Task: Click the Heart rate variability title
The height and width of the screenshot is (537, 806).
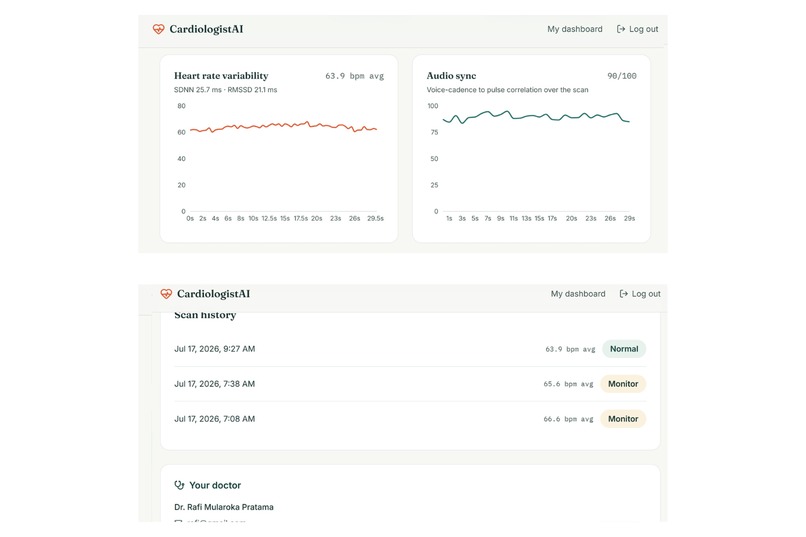Action: pyautogui.click(x=221, y=76)
